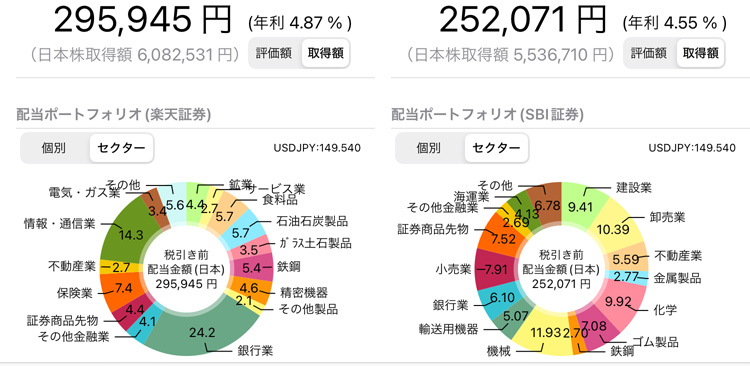The image size is (750, 366).
Task: Select セクター segment in the SBI portfolio
Action: point(496,148)
